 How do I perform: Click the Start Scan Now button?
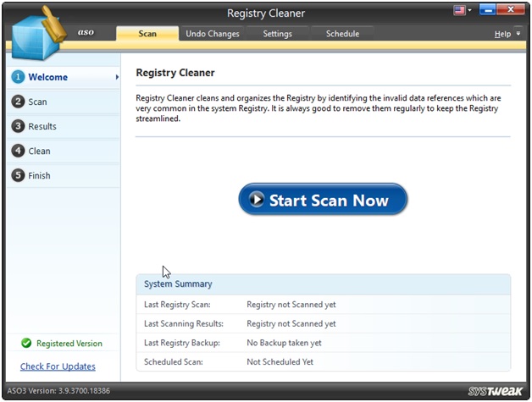323,201
